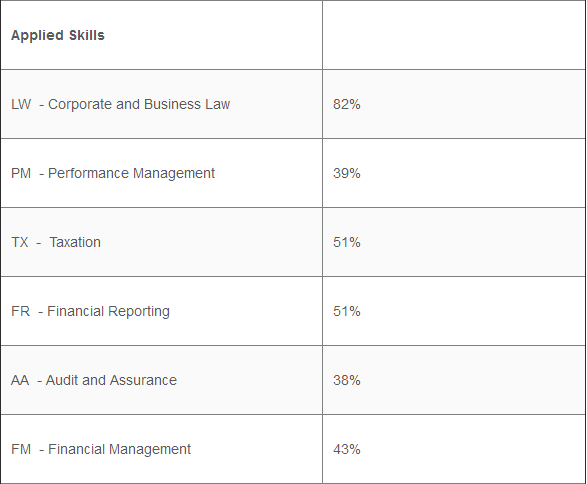The height and width of the screenshot is (484, 587).
Task: Click the FM paper code
Action: click(21, 449)
